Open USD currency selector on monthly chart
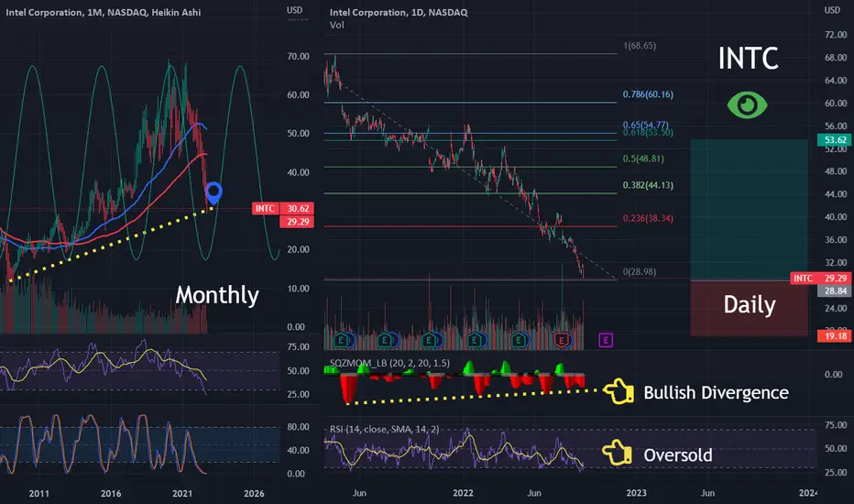This screenshot has height=504, width=854. (295, 10)
